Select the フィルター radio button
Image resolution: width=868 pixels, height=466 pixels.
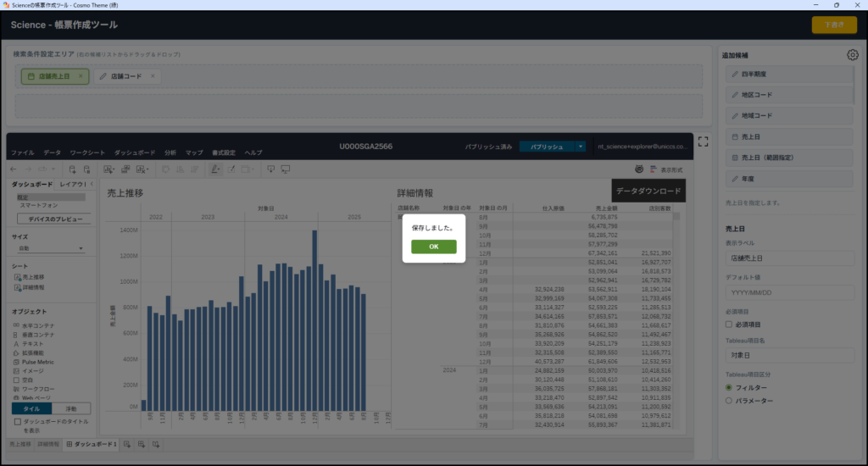[x=729, y=387]
